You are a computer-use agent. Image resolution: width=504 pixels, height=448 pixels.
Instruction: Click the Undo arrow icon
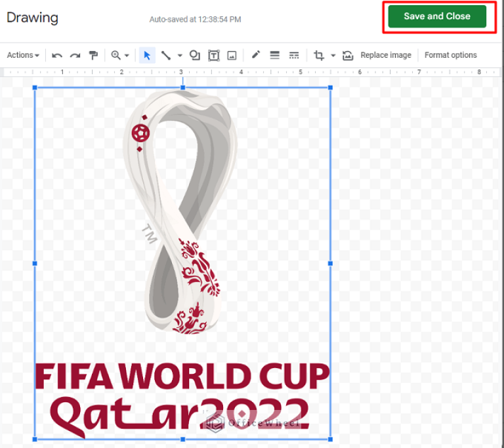coord(57,55)
